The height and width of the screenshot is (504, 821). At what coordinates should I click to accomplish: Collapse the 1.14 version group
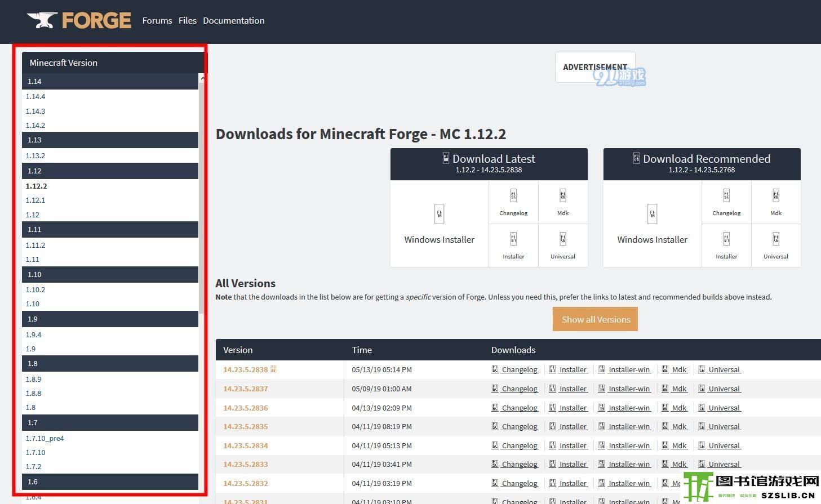click(110, 81)
